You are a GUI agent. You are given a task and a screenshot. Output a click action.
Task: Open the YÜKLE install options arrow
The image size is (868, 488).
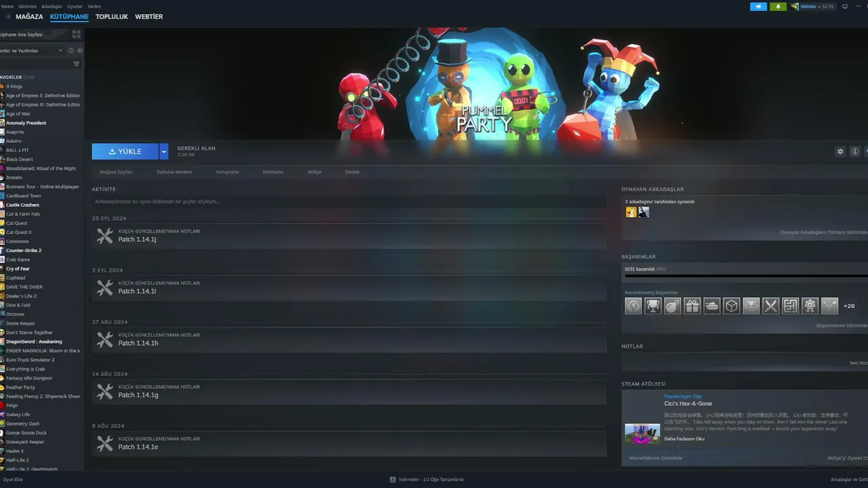163,152
